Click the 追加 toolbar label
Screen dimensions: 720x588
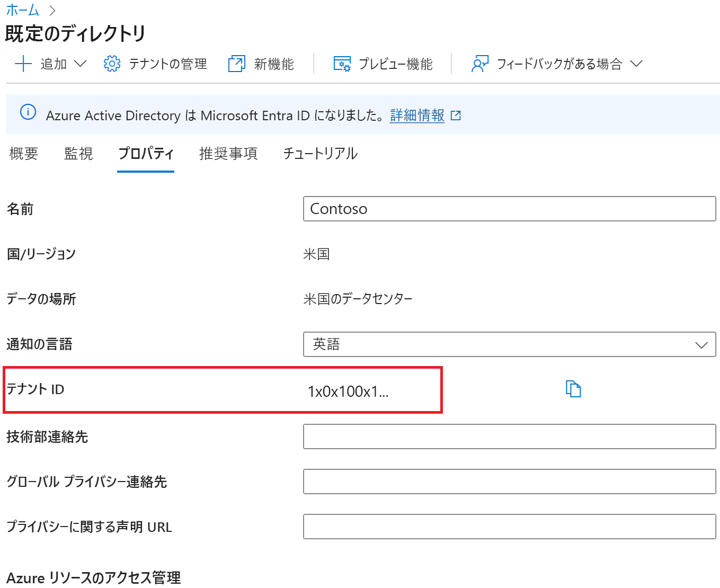(54, 64)
